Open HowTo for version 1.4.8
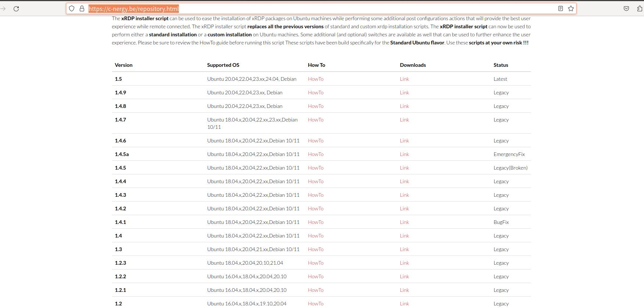The width and height of the screenshot is (644, 308). coord(316,106)
